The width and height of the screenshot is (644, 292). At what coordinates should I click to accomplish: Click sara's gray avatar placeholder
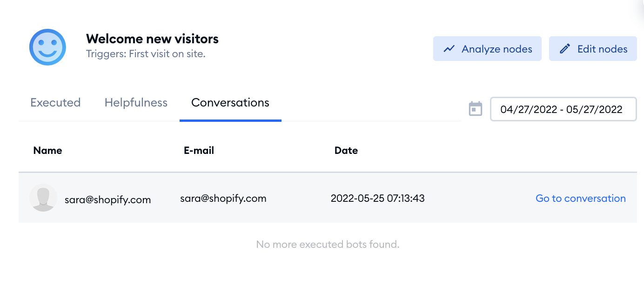click(x=43, y=198)
